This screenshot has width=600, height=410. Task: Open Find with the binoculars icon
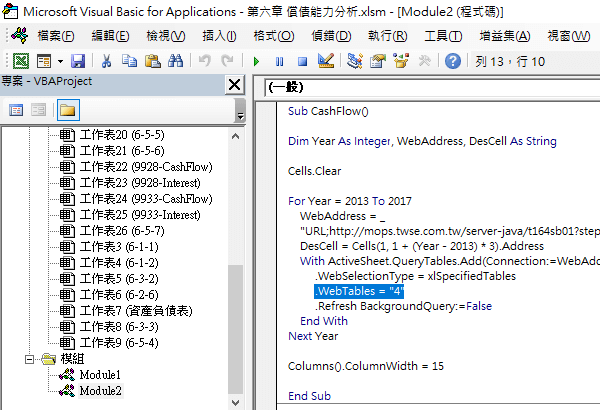(x=176, y=61)
